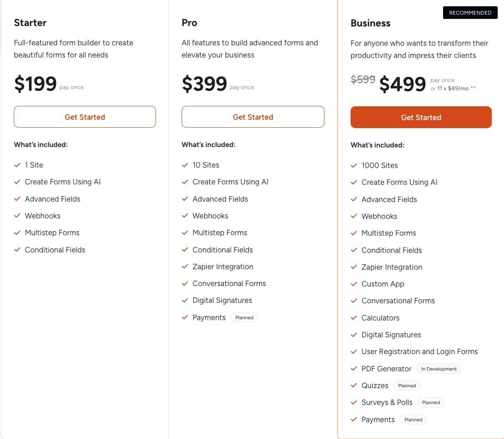Click Get Started under Starter plan
504x439 pixels.
coord(85,117)
